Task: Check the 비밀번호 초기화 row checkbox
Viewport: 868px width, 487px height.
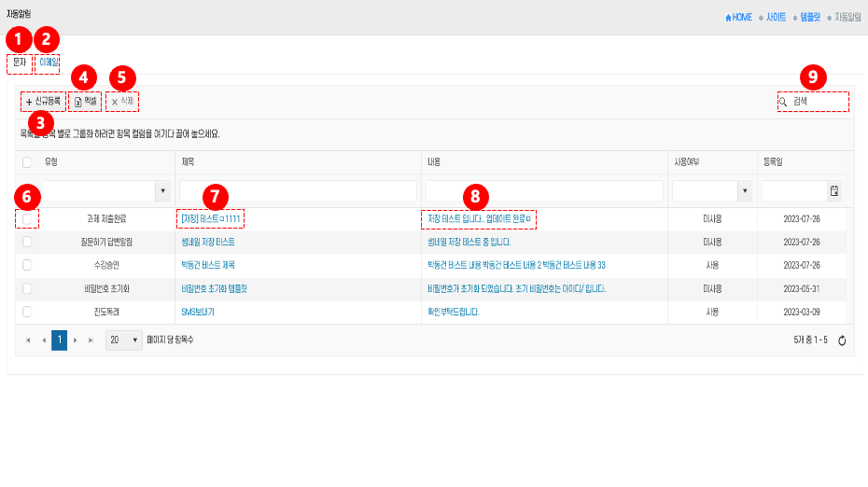Action: 27,288
